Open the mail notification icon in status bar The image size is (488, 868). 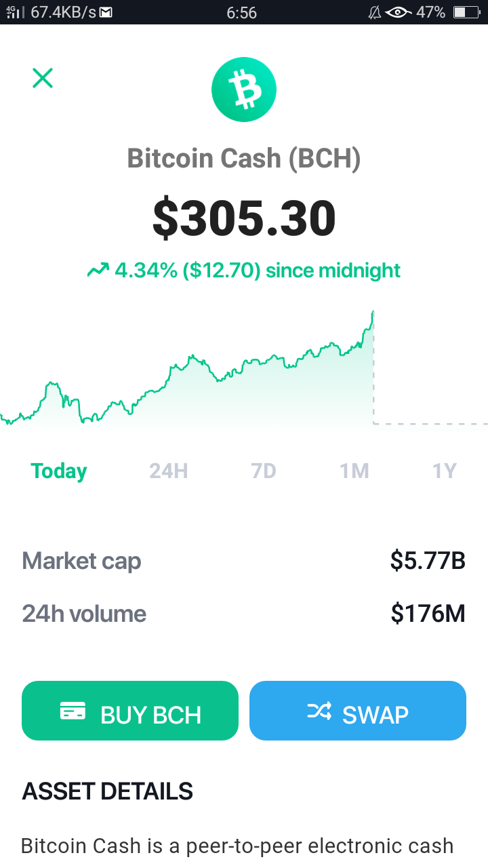click(x=106, y=12)
